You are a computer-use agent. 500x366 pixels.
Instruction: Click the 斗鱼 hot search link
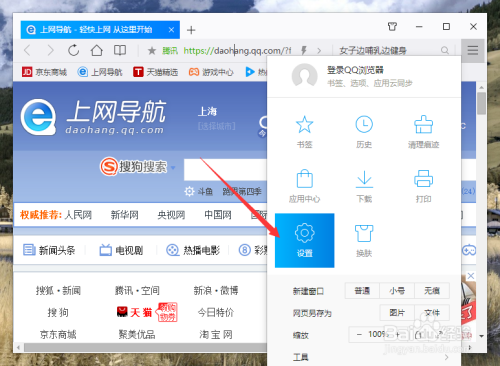205,191
